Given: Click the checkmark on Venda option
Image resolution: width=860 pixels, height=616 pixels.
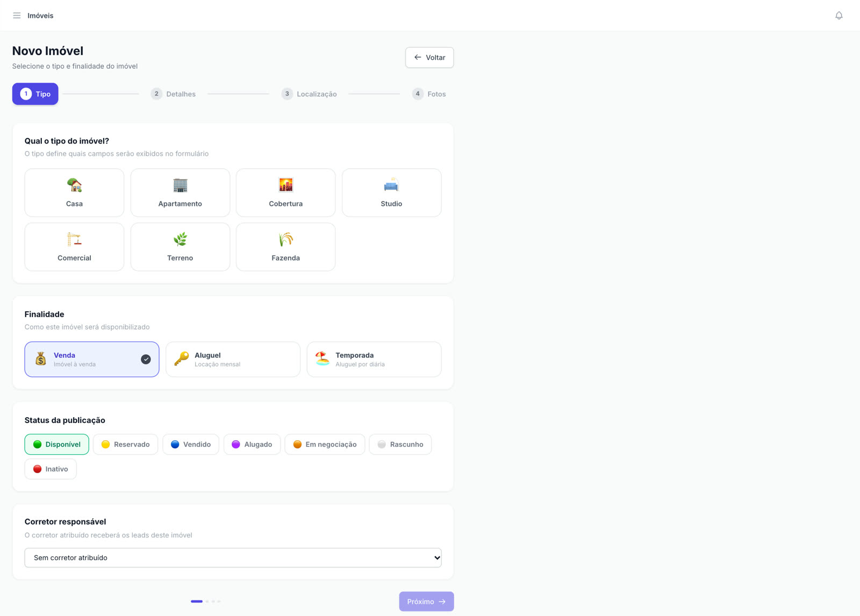Looking at the screenshot, I should [146, 359].
